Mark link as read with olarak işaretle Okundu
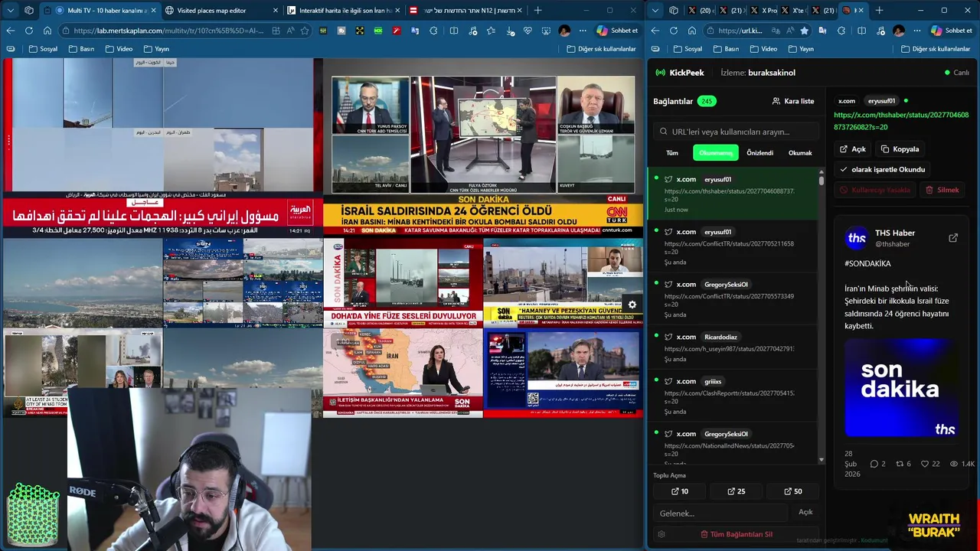 click(882, 169)
